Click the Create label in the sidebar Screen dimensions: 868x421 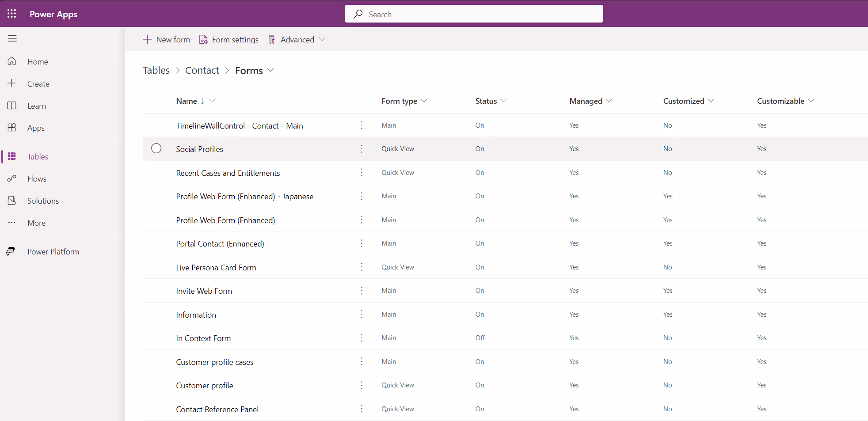(x=38, y=83)
